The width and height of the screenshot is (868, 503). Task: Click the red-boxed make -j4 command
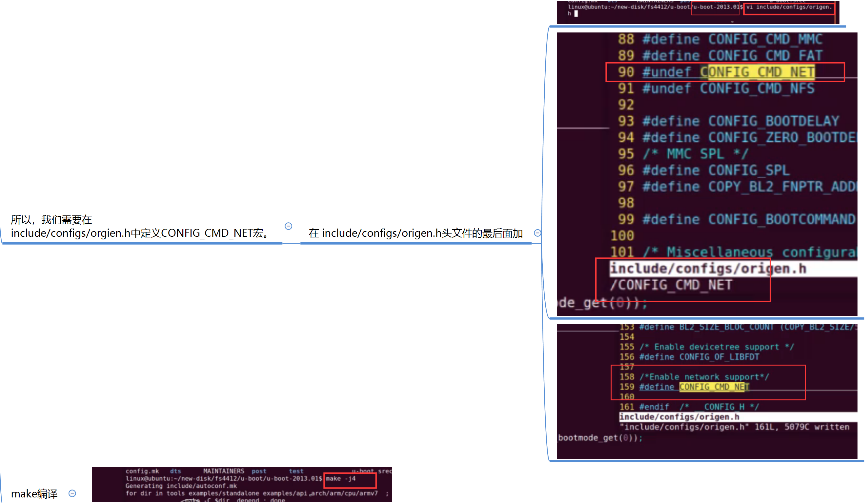[341, 478]
